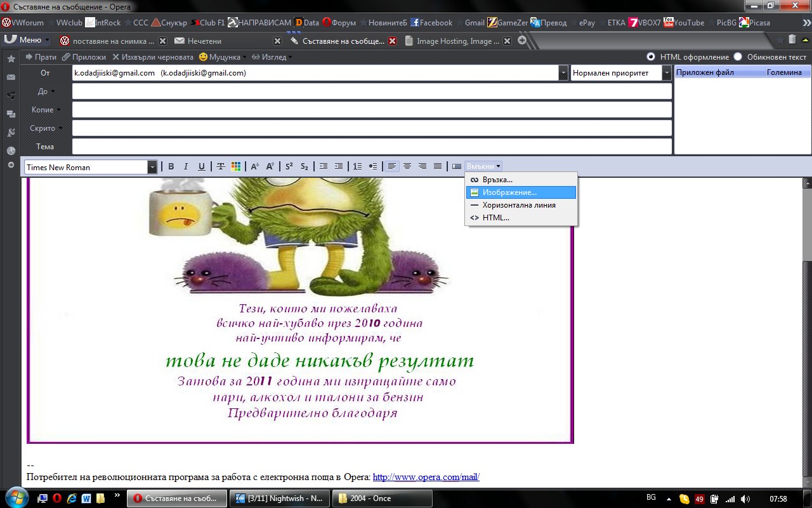
Task: Open the opera.com/mail link
Action: coord(426,476)
